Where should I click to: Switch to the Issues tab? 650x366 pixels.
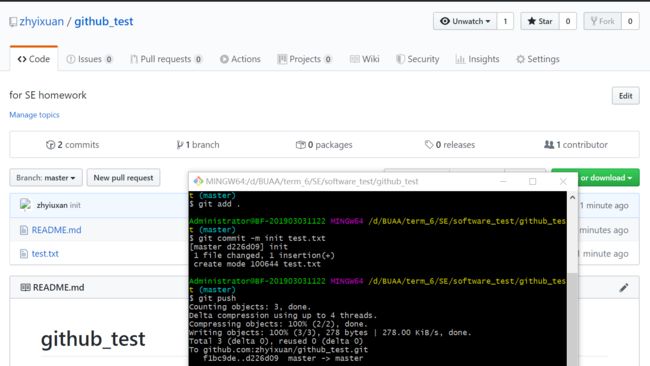click(90, 59)
